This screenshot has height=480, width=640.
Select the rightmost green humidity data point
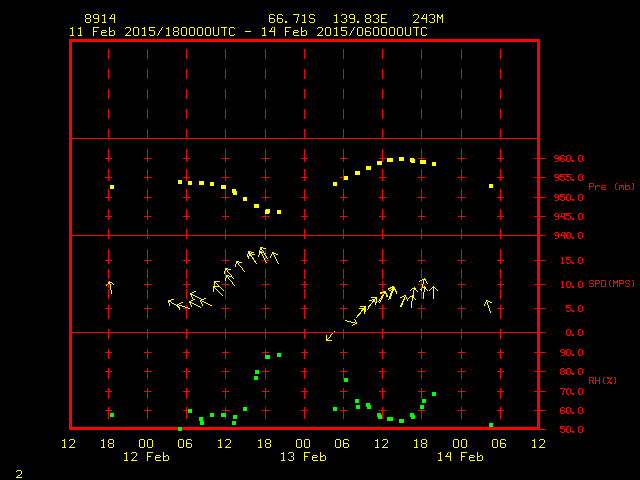coord(491,425)
